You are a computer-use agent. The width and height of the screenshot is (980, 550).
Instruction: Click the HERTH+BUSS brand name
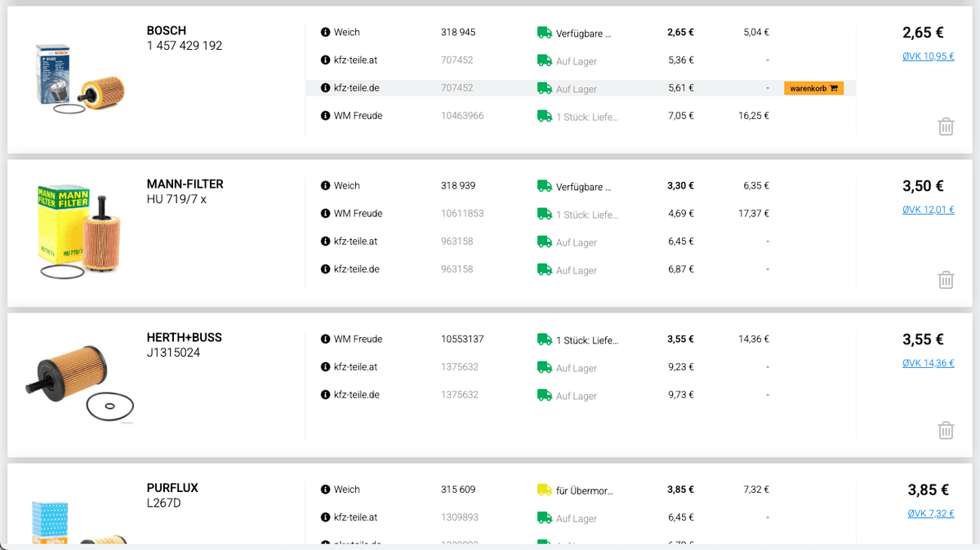185,338
